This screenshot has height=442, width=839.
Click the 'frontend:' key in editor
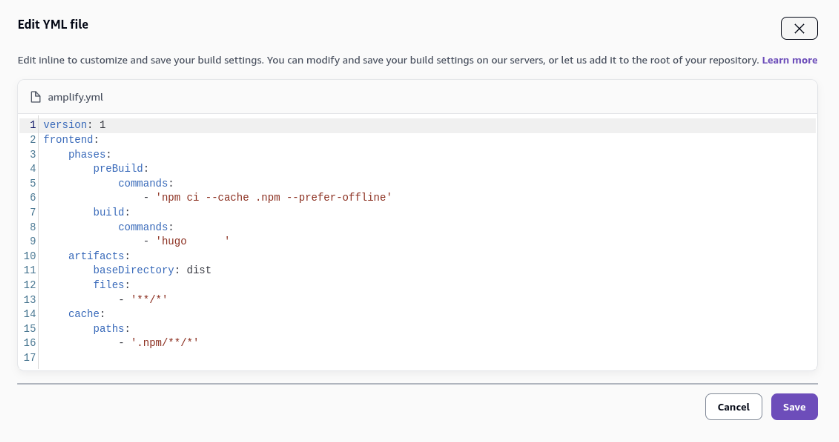tap(70, 139)
